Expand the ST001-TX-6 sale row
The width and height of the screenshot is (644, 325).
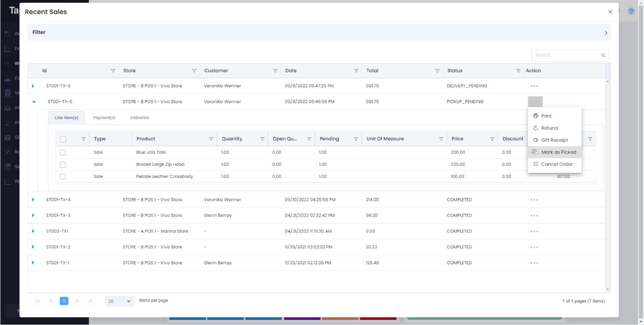click(33, 86)
